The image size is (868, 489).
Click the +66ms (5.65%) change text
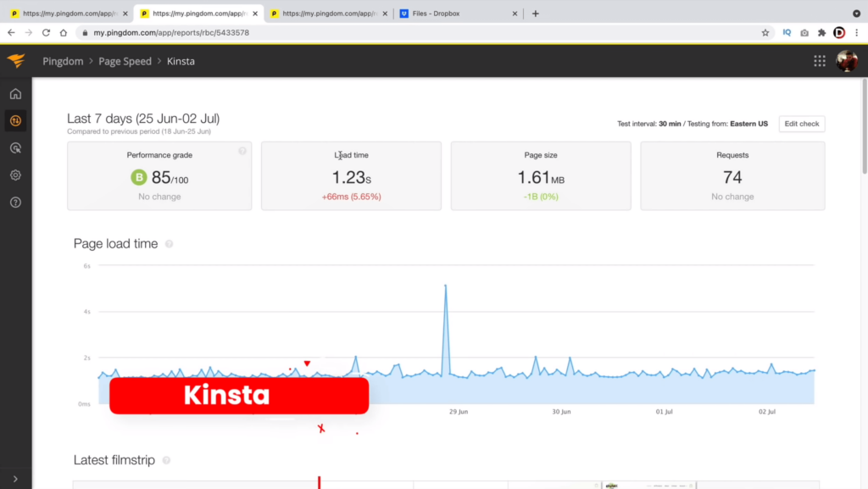click(351, 197)
